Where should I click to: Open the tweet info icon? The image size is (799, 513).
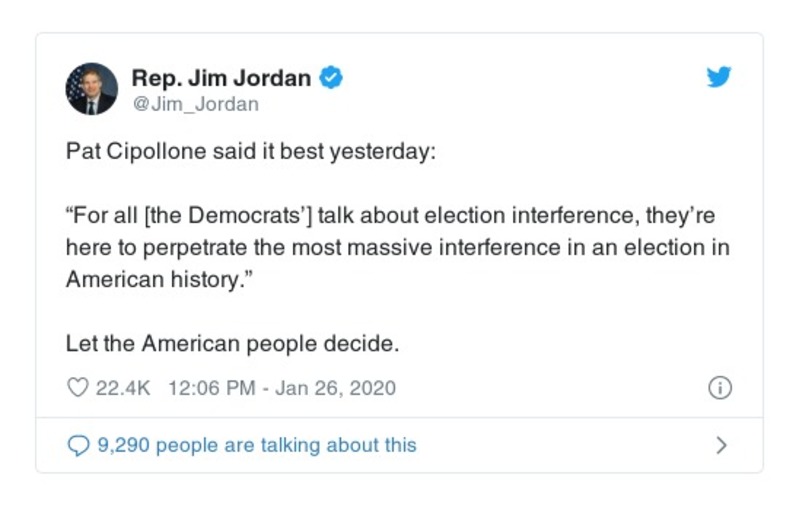click(x=719, y=388)
